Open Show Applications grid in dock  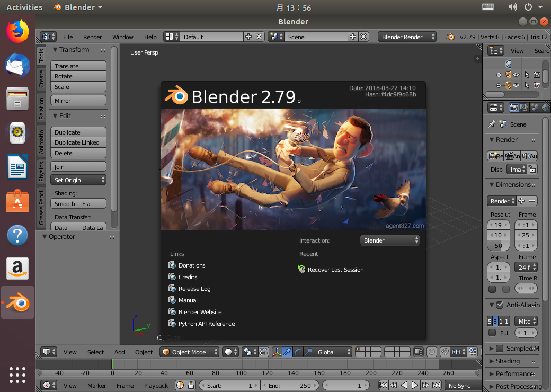click(x=17, y=375)
